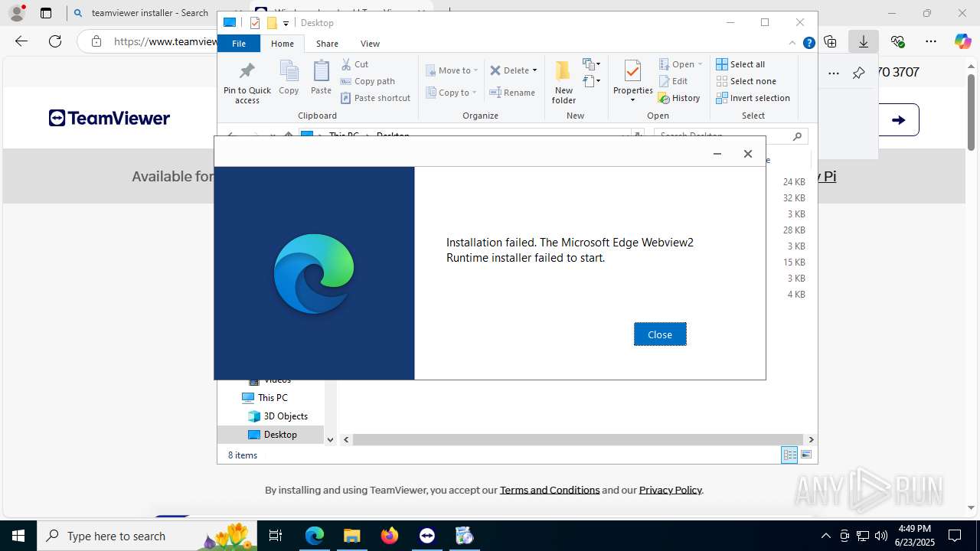Close the installation failed dialog
980x551 pixels.
(660, 334)
